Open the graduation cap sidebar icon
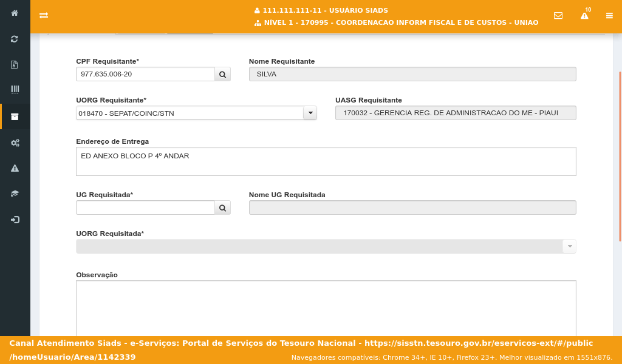 coord(15,194)
